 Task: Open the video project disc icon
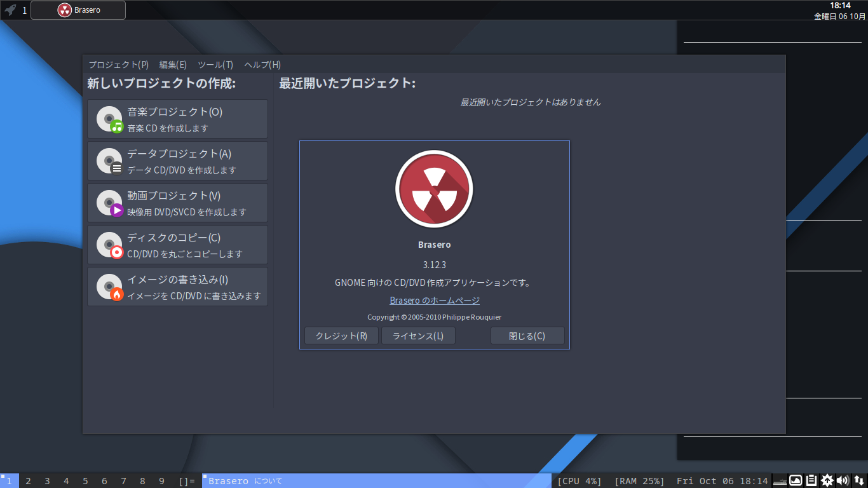[x=109, y=203]
